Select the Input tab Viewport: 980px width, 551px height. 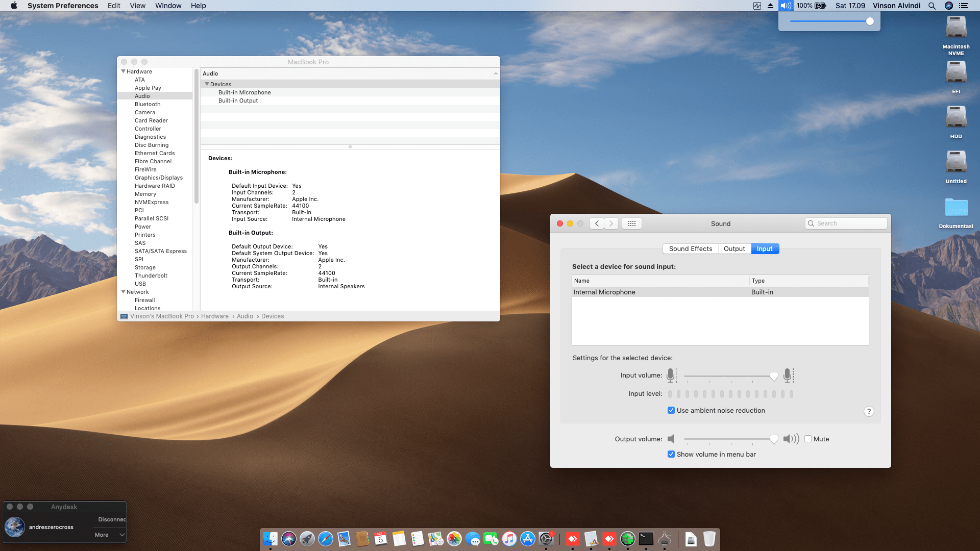click(765, 248)
